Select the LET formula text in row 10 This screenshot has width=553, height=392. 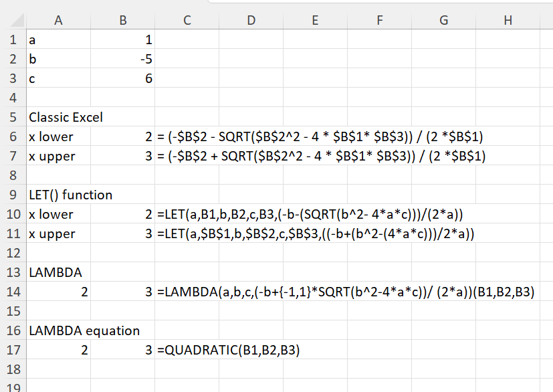[x=309, y=215]
